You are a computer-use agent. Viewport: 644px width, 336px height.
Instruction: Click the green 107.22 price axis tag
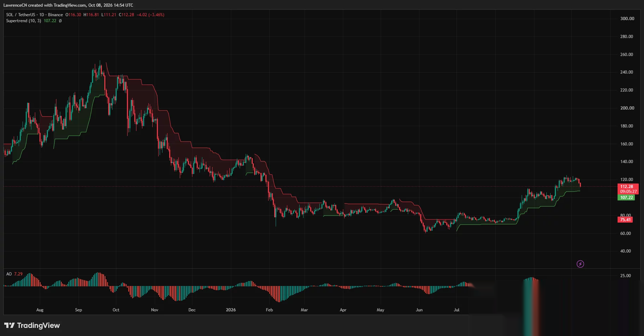[x=626, y=198]
